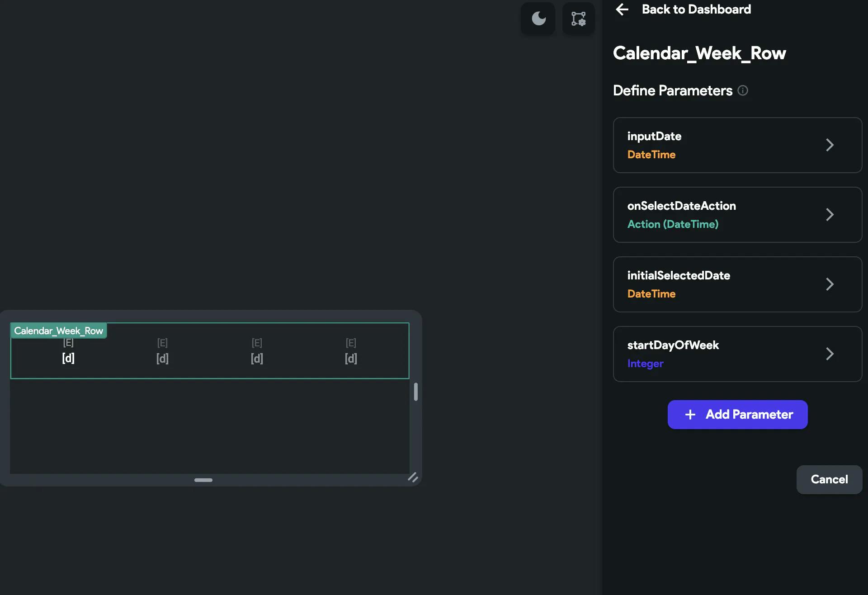868x595 pixels.
Task: Click Back to Dashboard link
Action: 696,9
